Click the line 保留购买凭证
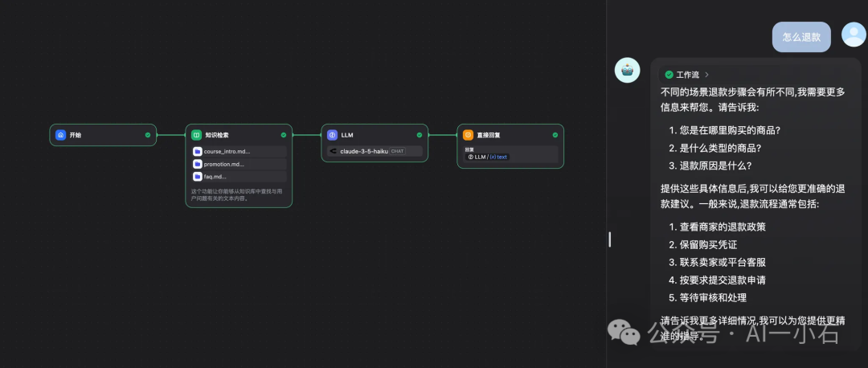The image size is (868, 368). (x=709, y=244)
